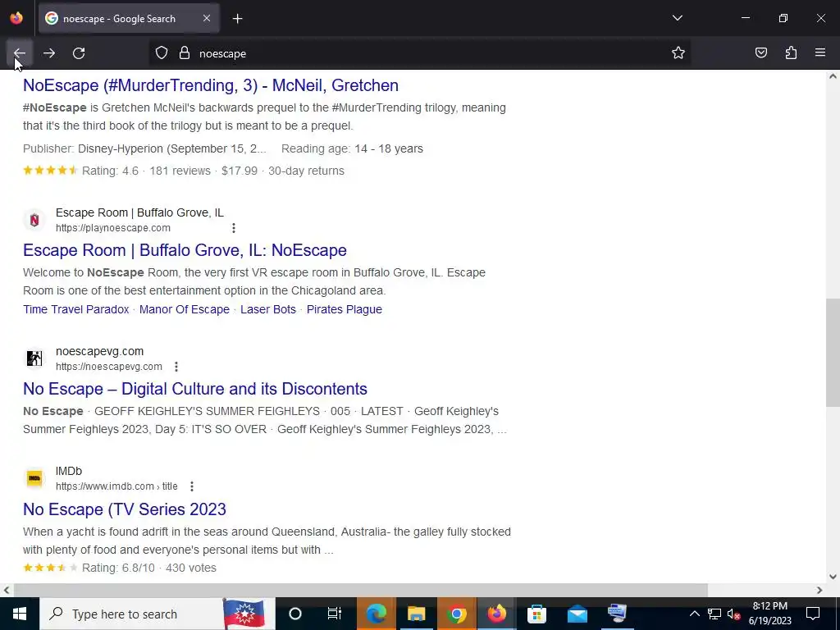840x630 pixels.
Task: Open No Escape Digital Culture result
Action: click(x=195, y=389)
